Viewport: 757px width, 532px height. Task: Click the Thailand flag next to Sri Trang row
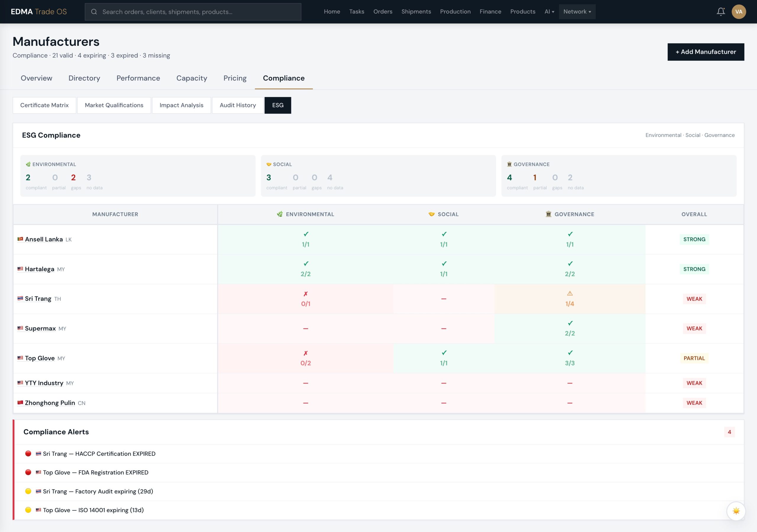[x=20, y=298]
